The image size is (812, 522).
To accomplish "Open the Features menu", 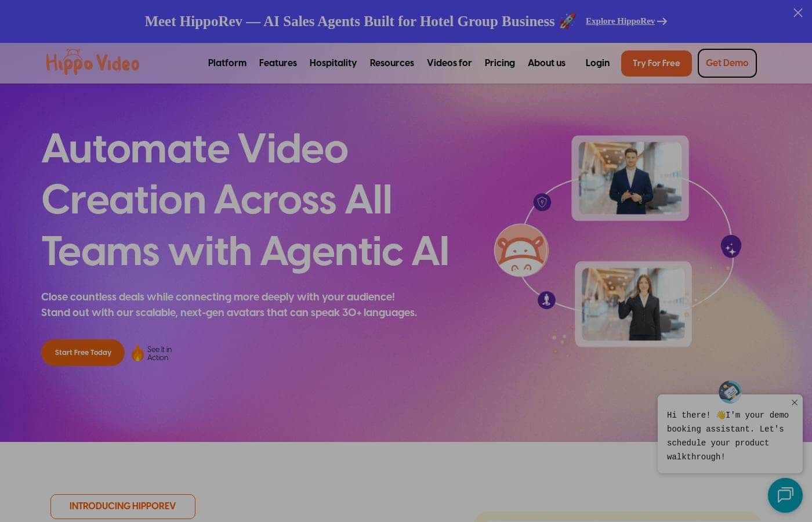I will point(278,63).
